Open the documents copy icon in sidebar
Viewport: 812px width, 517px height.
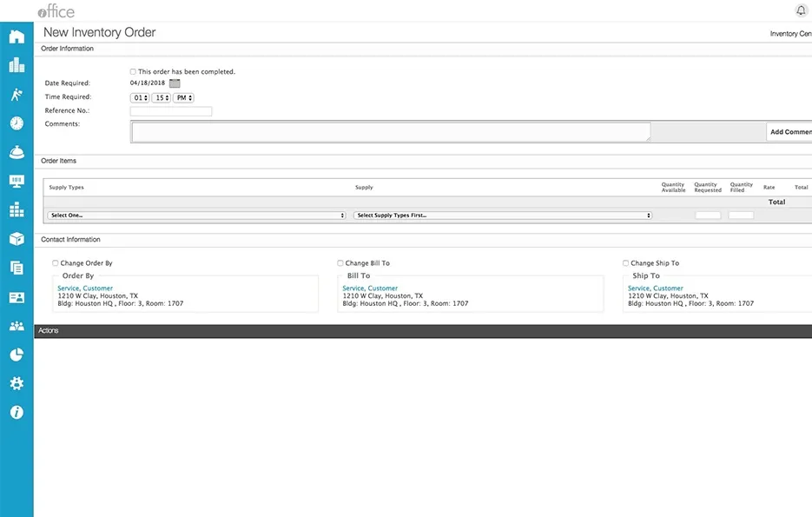point(17,268)
